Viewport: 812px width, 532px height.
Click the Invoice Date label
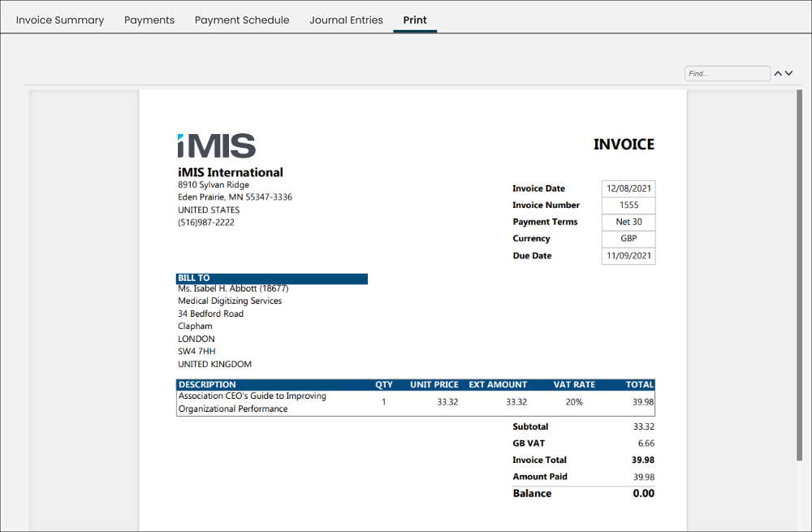pyautogui.click(x=538, y=188)
